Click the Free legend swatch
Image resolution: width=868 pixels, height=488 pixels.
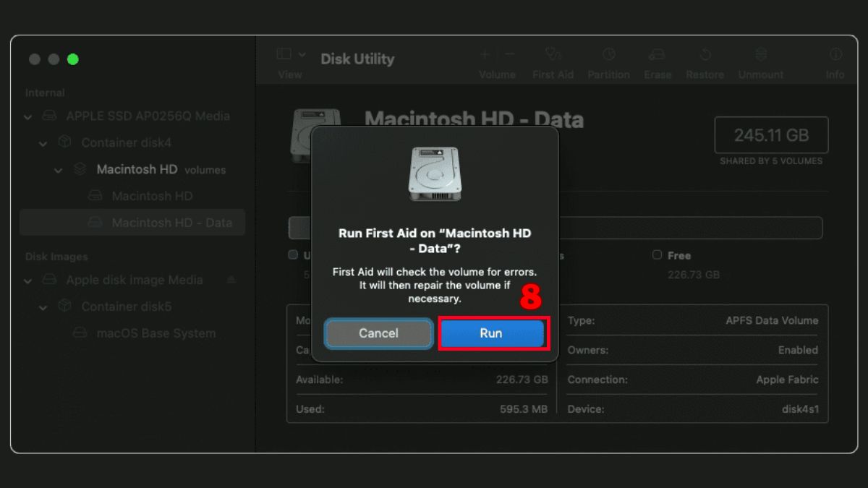(657, 254)
